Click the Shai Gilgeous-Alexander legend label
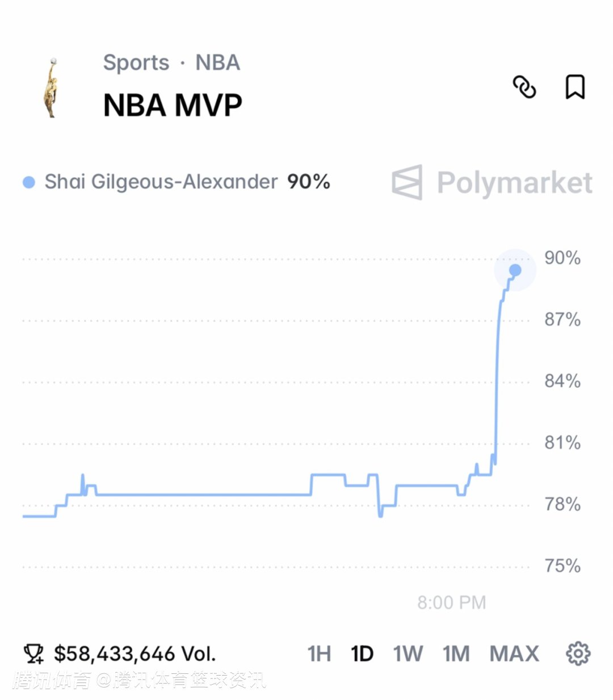Image resolution: width=613 pixels, height=700 pixels. point(161,182)
